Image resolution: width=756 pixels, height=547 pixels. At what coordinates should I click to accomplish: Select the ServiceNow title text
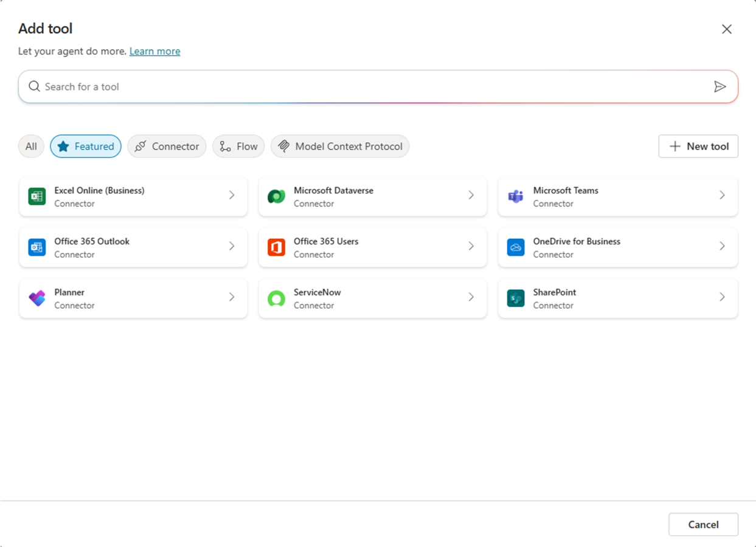pos(317,292)
